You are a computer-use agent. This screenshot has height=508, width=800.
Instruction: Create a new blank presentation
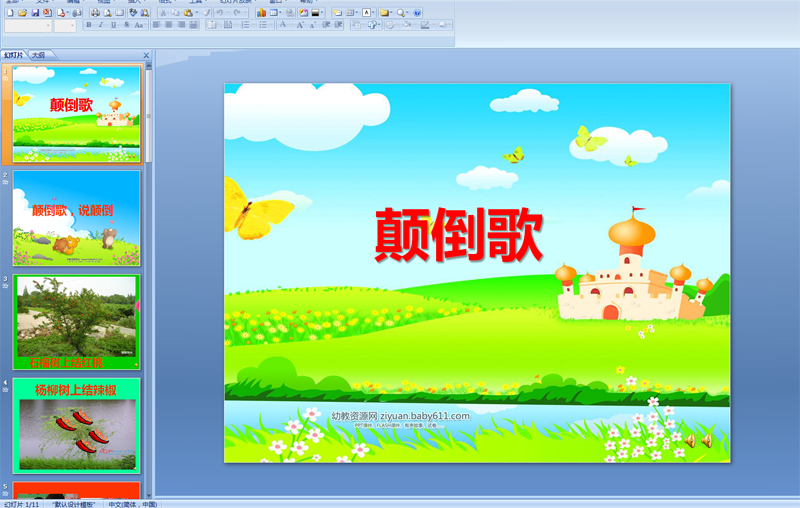pos(10,13)
